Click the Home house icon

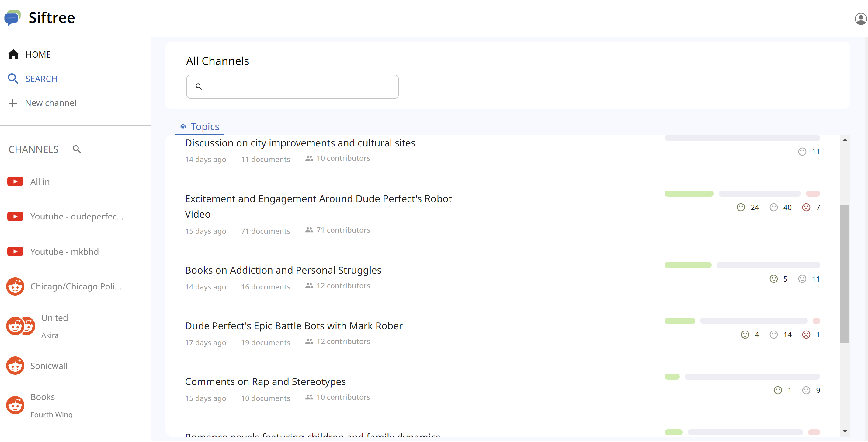[13, 54]
